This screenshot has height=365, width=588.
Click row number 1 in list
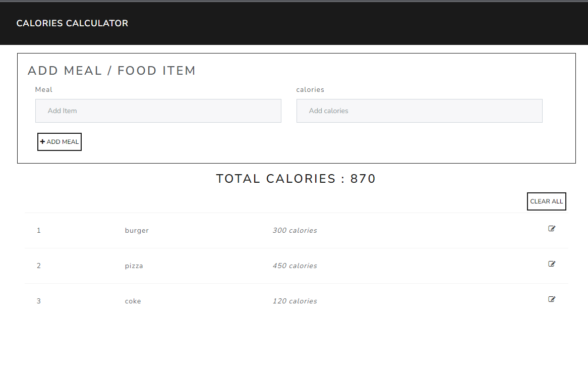(x=39, y=230)
